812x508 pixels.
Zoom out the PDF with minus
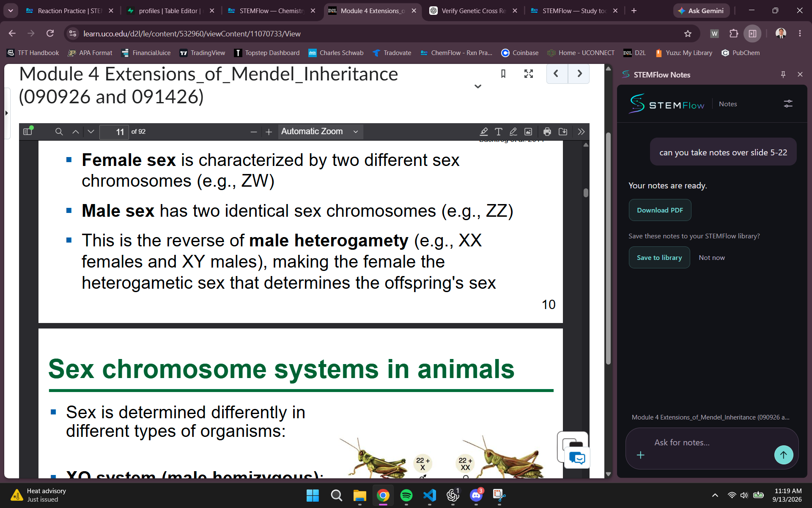pos(254,132)
